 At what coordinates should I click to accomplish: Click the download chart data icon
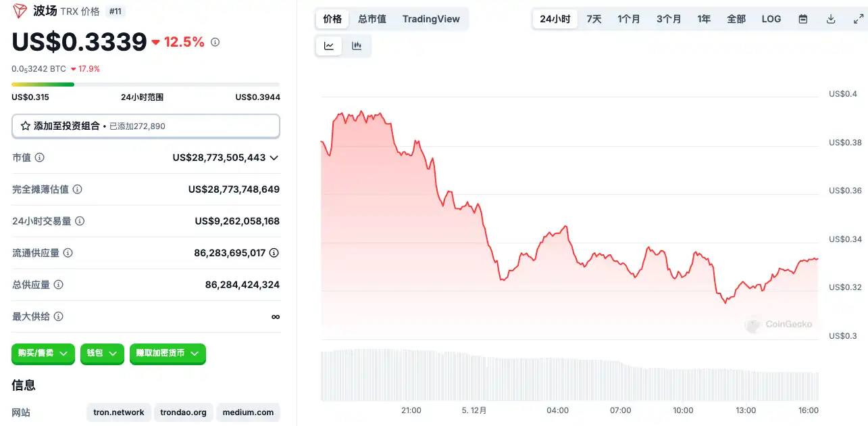(x=831, y=19)
